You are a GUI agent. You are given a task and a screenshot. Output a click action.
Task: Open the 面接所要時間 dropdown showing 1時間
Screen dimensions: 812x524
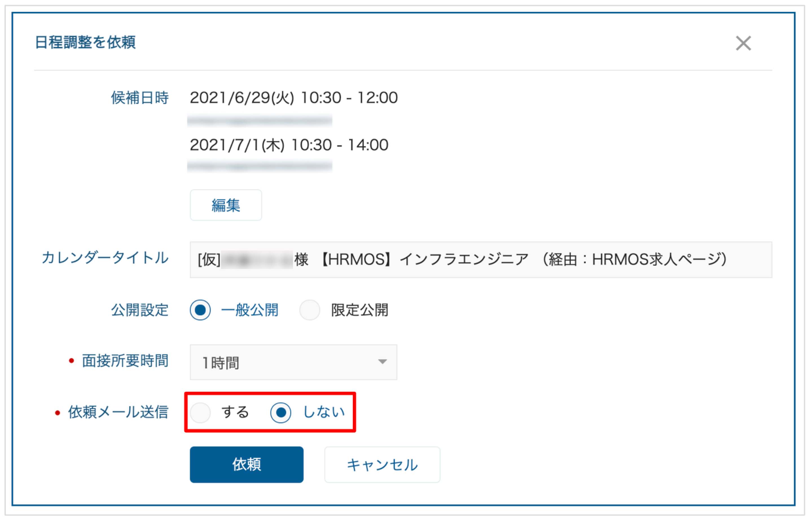point(293,362)
